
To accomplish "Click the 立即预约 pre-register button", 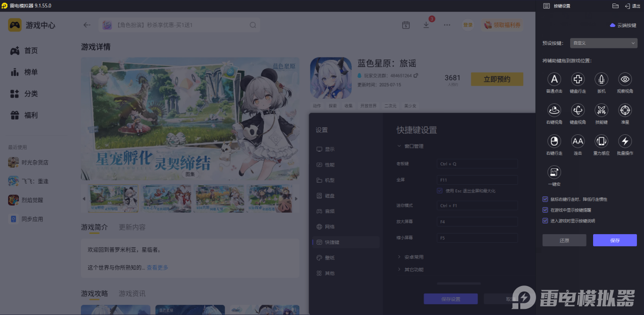I will pos(497,79).
